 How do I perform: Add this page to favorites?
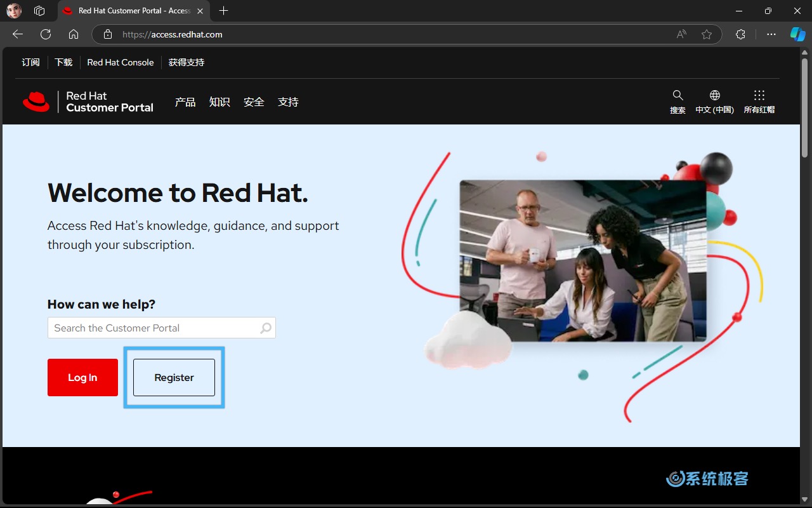click(707, 34)
